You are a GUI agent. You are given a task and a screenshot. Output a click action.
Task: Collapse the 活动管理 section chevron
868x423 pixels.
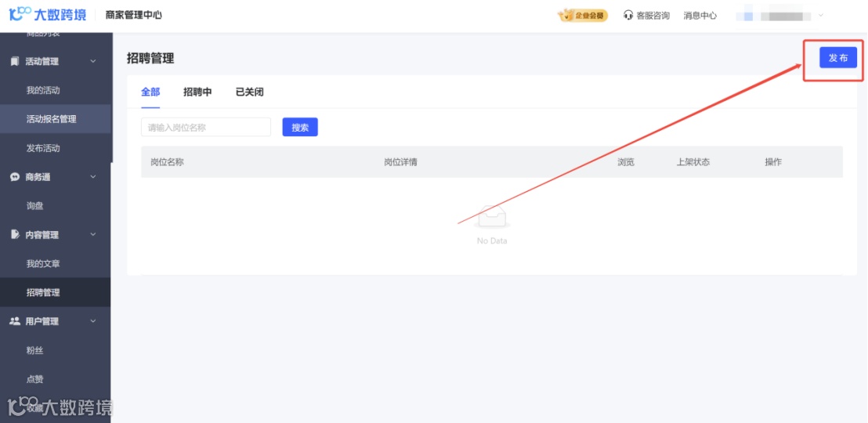pyautogui.click(x=93, y=61)
